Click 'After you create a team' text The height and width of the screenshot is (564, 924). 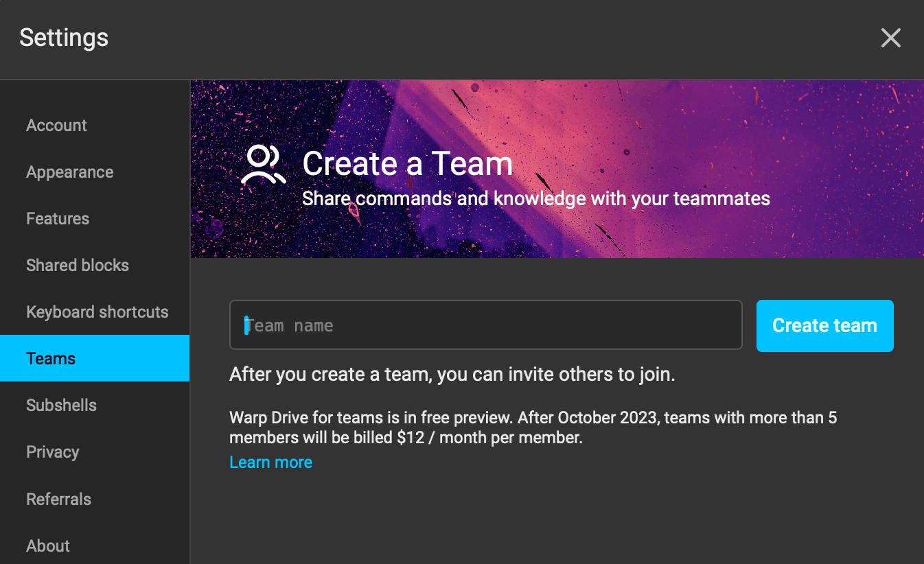[x=452, y=375]
